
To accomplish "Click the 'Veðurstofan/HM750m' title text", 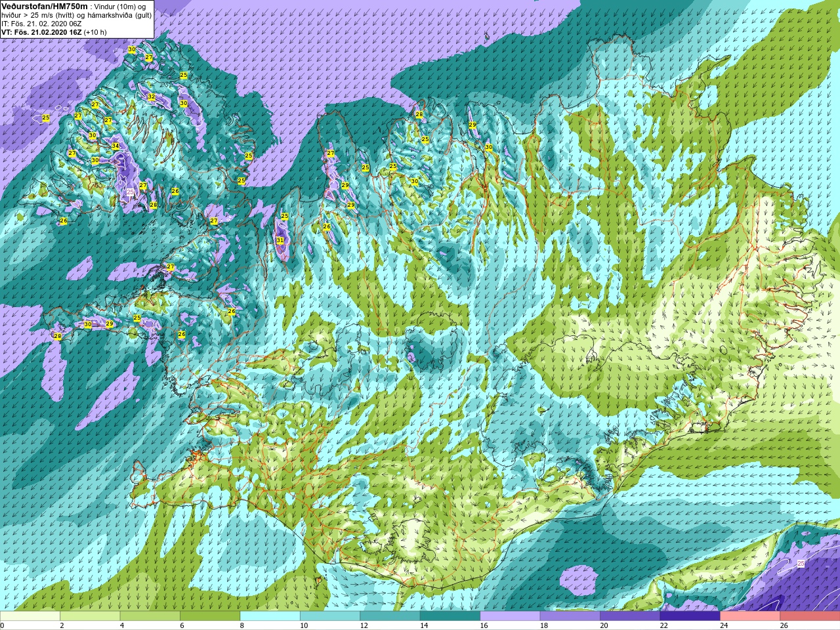I will click(x=44, y=6).
